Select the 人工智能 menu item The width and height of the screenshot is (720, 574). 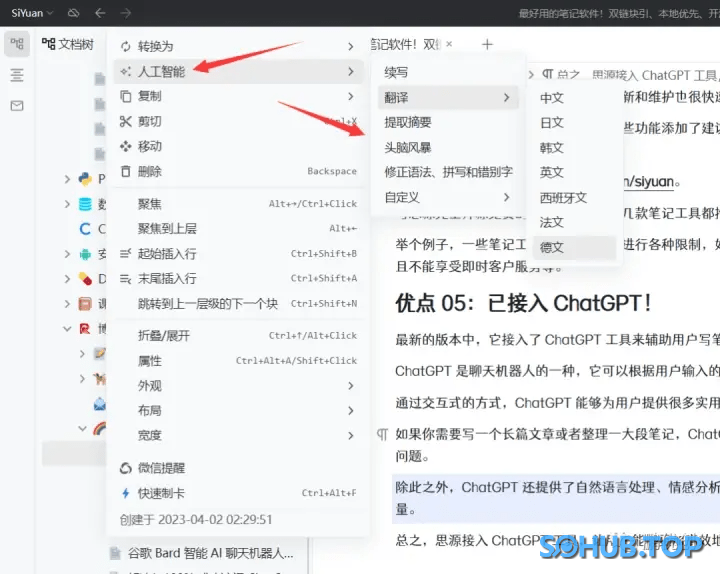tap(237, 71)
